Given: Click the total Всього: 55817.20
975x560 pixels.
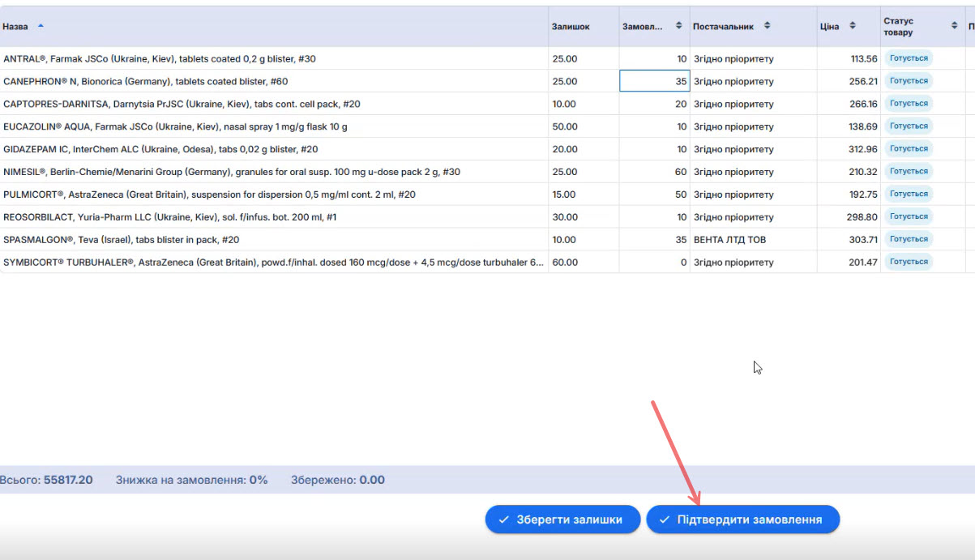Looking at the screenshot, I should click(46, 480).
